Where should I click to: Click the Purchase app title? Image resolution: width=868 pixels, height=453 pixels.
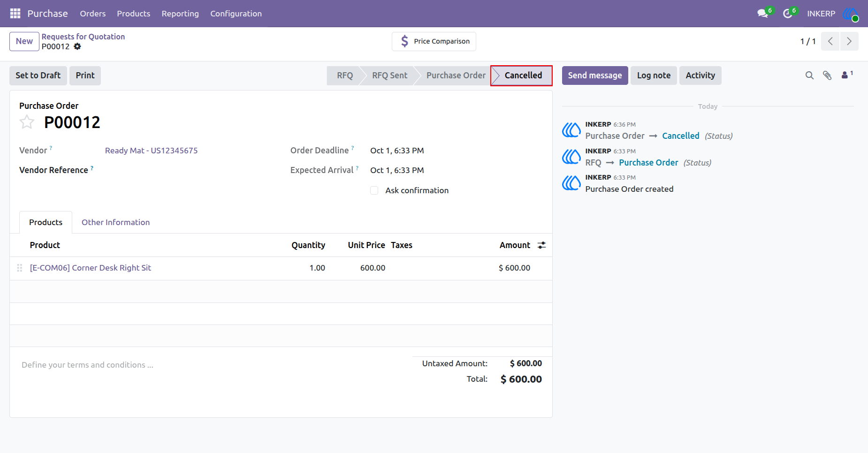tap(47, 14)
